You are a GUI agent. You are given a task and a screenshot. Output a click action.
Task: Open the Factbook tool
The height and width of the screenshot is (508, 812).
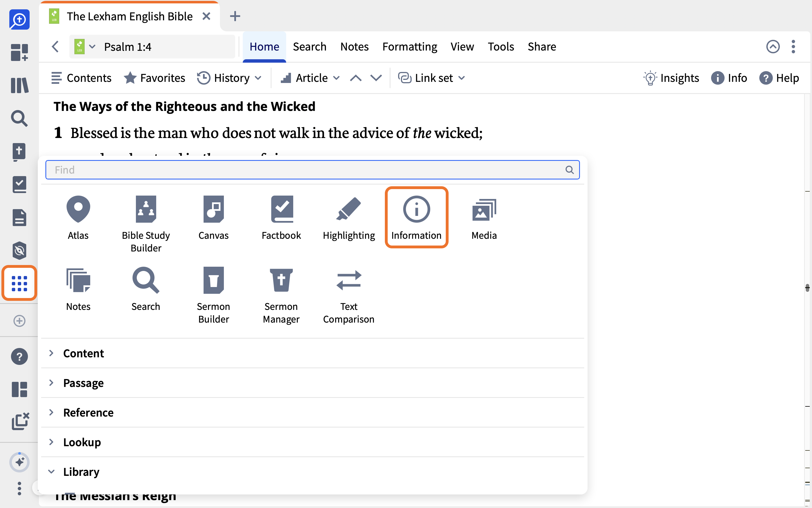[x=281, y=217]
